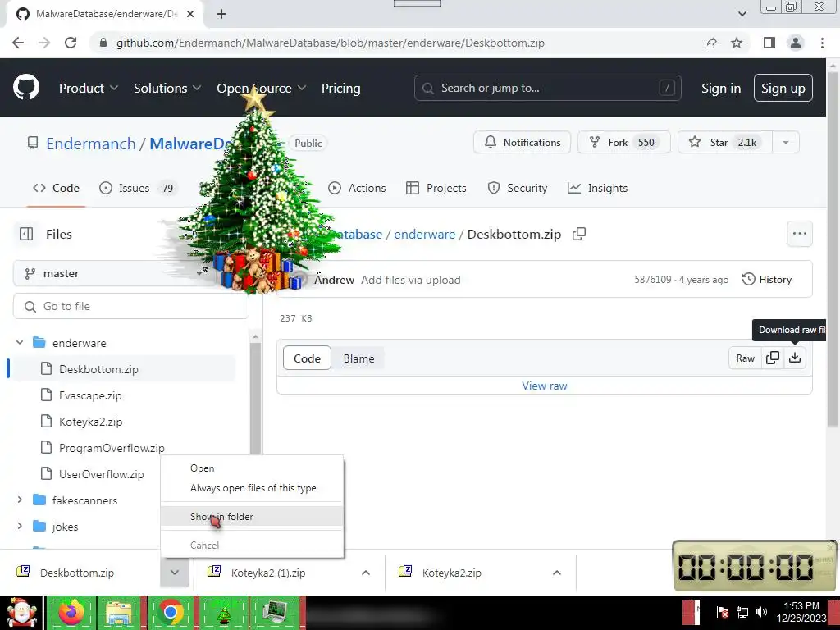Open options arrow for Koteyka2 (1).zip download

366,573
